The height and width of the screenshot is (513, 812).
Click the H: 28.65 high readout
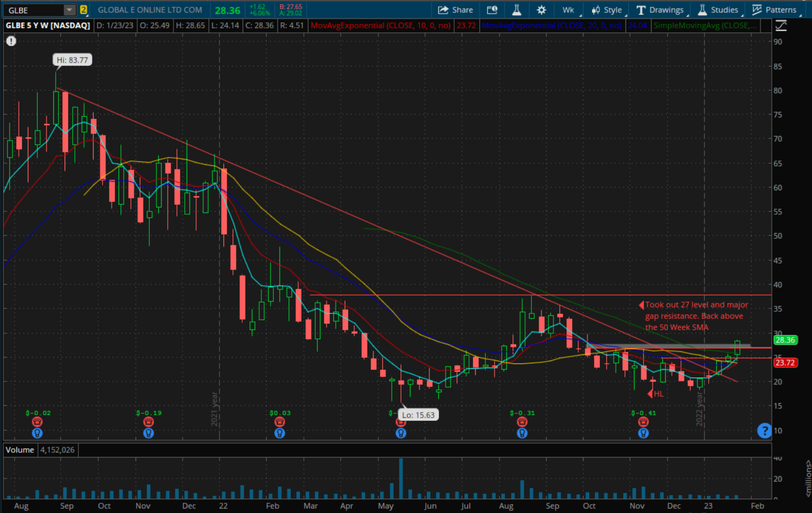(189, 26)
